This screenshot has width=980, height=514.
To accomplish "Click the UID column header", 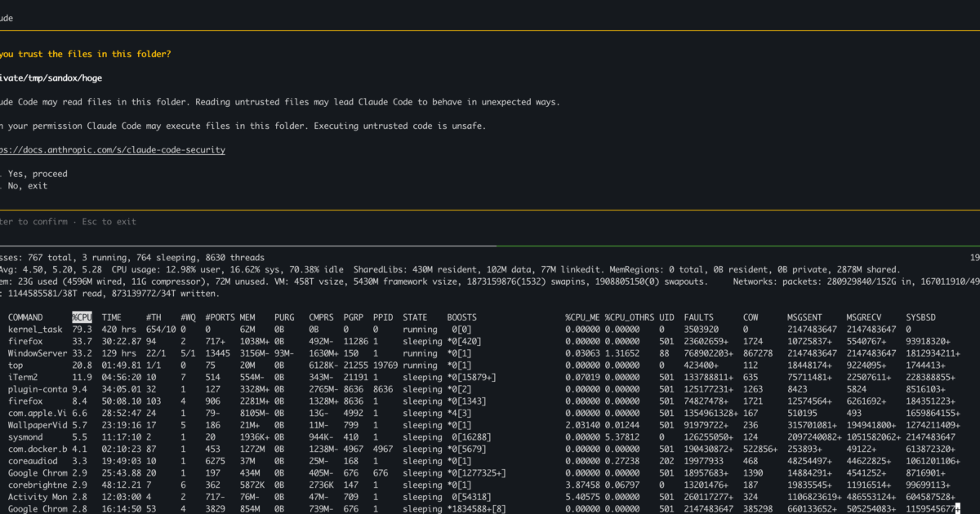I will click(666, 317).
